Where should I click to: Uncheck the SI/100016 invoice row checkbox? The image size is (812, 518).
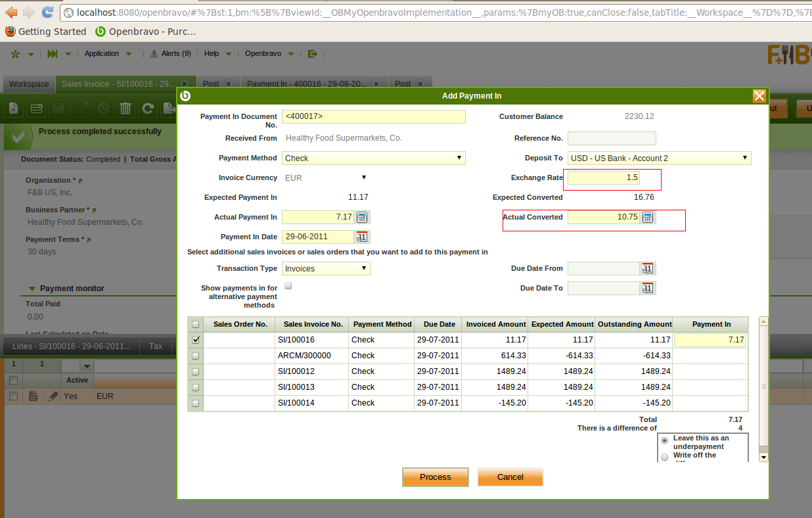pos(195,340)
